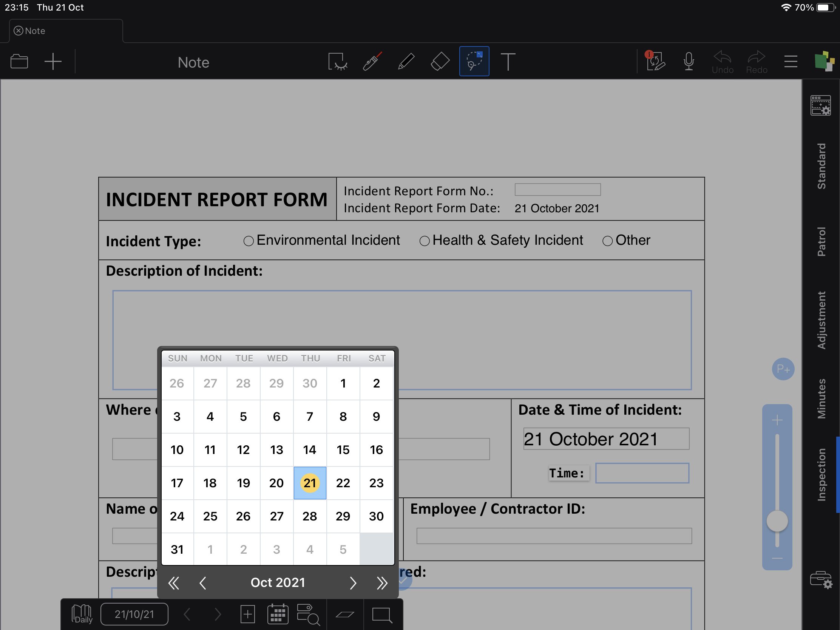Add a new note with plus icon
Image resolution: width=840 pixels, height=630 pixels.
pyautogui.click(x=53, y=62)
